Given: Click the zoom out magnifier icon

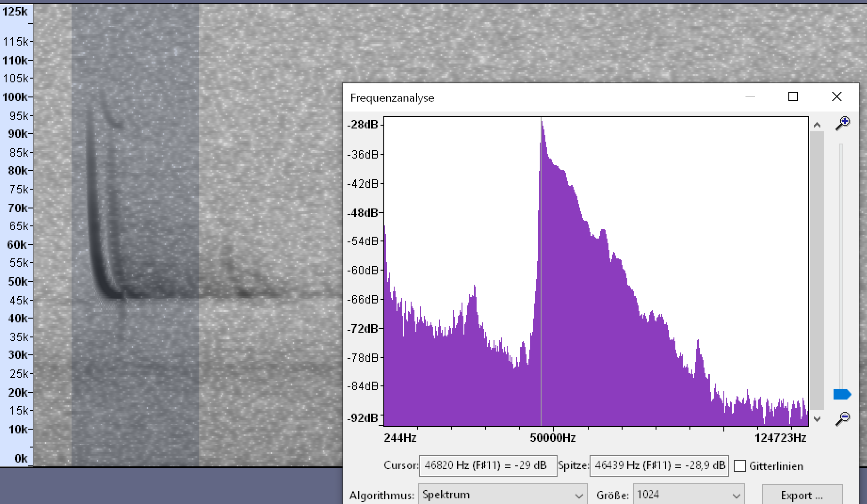Looking at the screenshot, I should 842,418.
